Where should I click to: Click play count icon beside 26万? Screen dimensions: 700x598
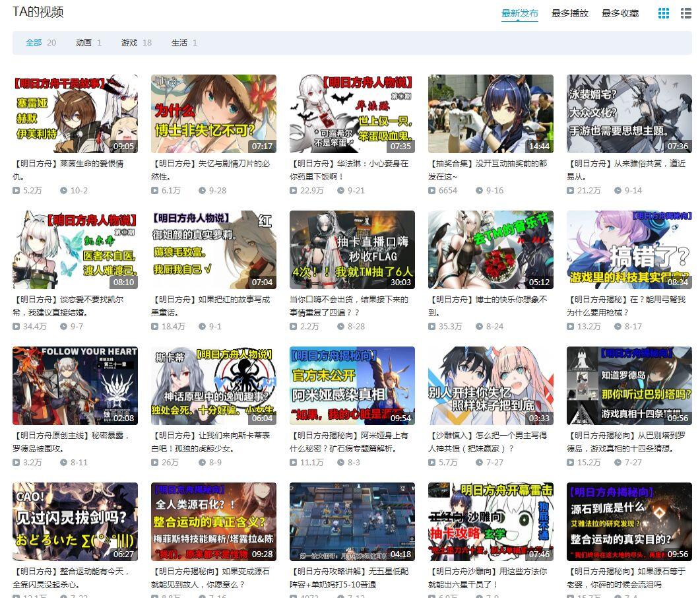click(x=154, y=462)
